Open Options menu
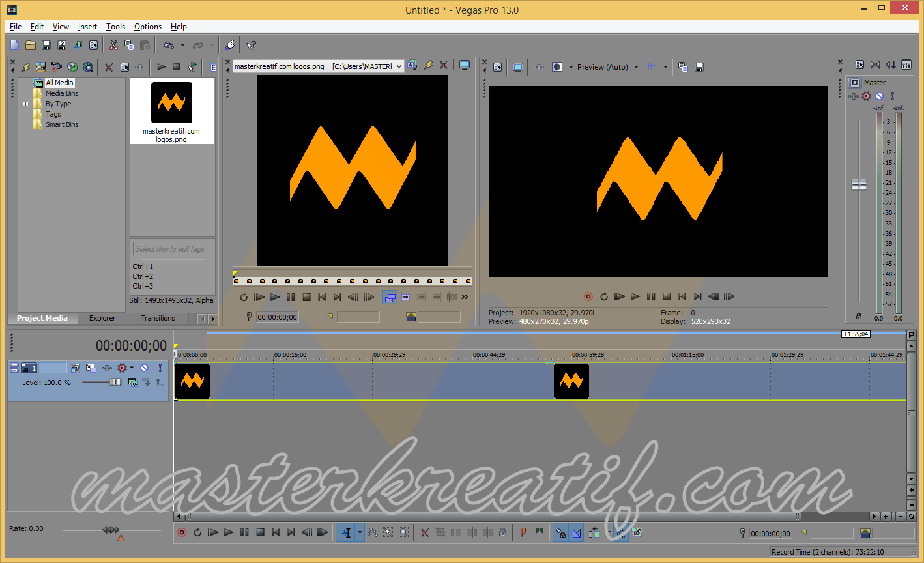 pos(148,27)
